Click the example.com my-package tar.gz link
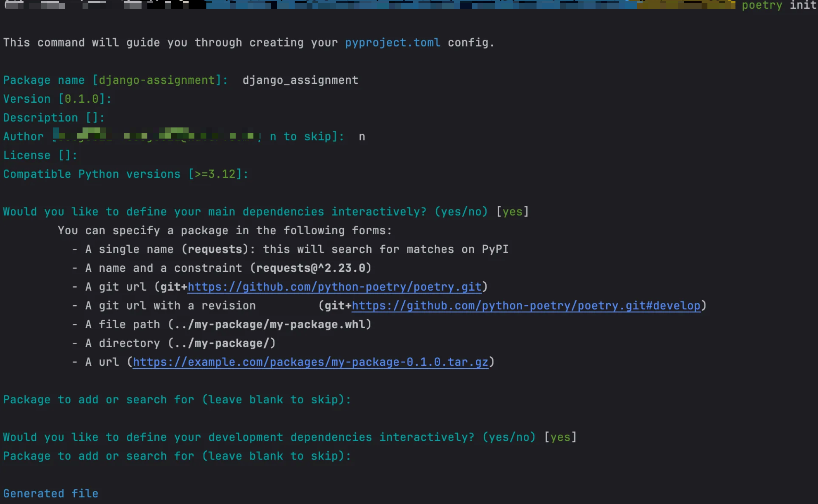This screenshot has width=818, height=504. [310, 362]
